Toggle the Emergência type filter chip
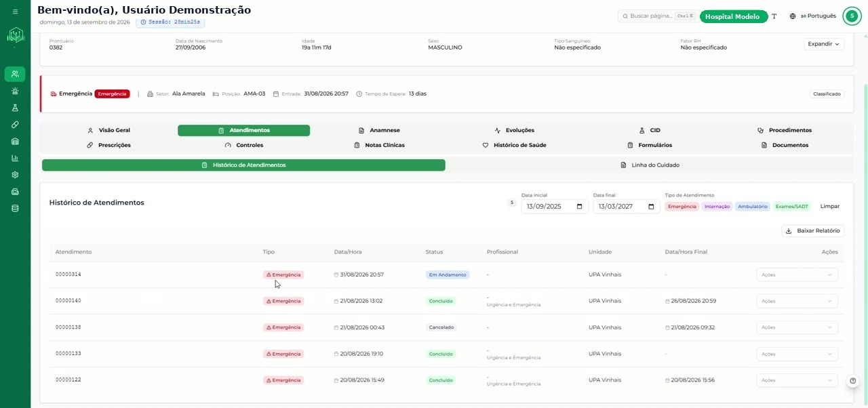The height and width of the screenshot is (408, 868). tap(682, 207)
